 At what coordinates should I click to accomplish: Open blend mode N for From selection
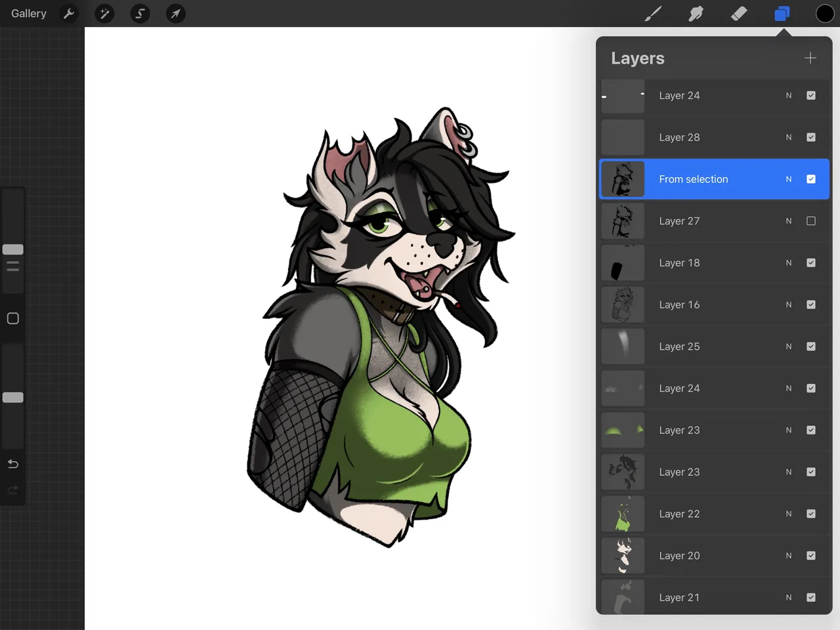(789, 179)
